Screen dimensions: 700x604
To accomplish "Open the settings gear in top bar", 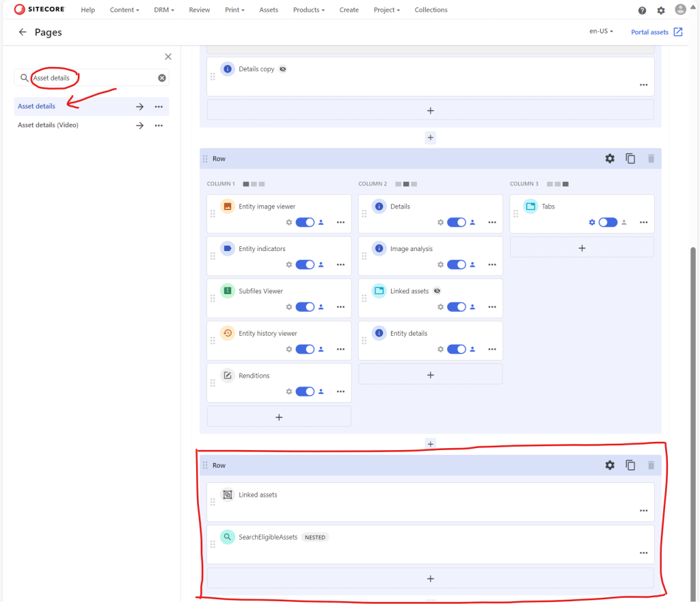I will tap(660, 10).
